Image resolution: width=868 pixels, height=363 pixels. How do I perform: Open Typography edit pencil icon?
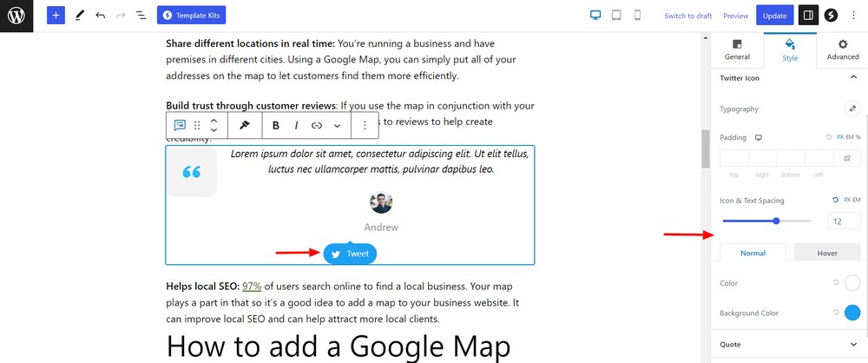[852, 109]
